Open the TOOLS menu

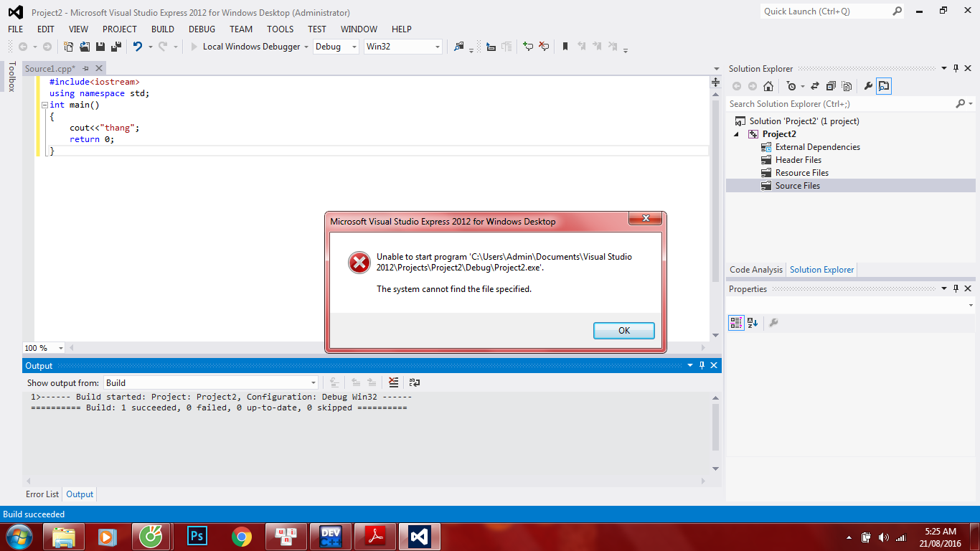281,29
